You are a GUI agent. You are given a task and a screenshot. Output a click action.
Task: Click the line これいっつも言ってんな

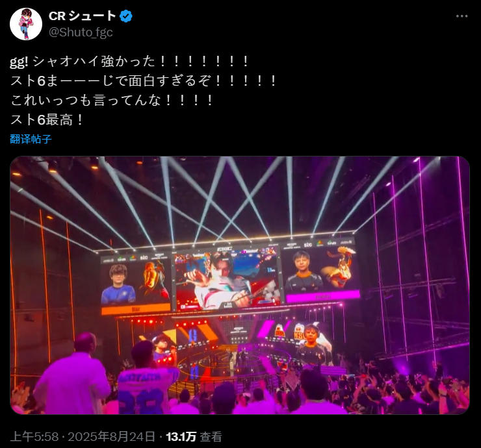[111, 100]
